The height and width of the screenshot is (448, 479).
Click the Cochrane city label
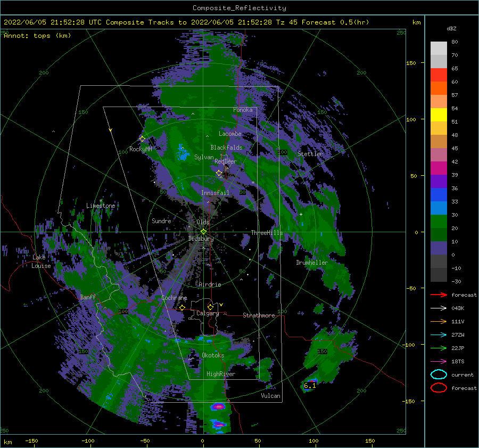(174, 298)
